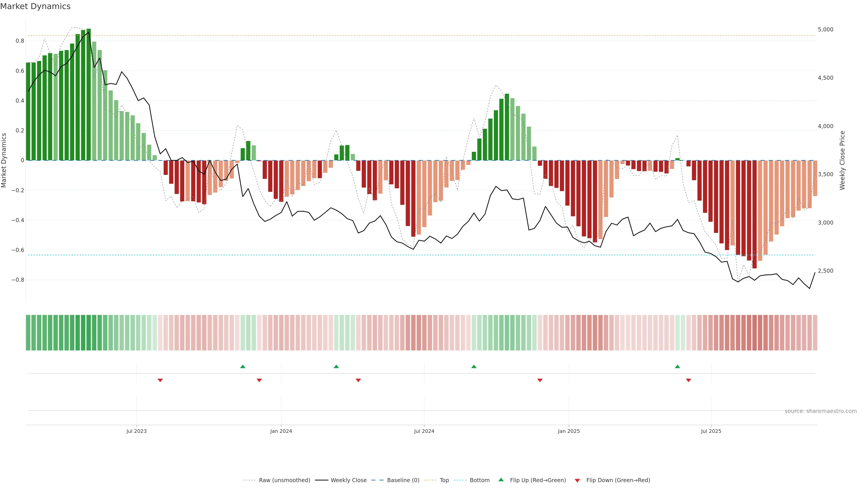Viewport: 868px width, 488px height.
Task: Toggle the Baseline (0) legend entry
Action: tap(403, 480)
